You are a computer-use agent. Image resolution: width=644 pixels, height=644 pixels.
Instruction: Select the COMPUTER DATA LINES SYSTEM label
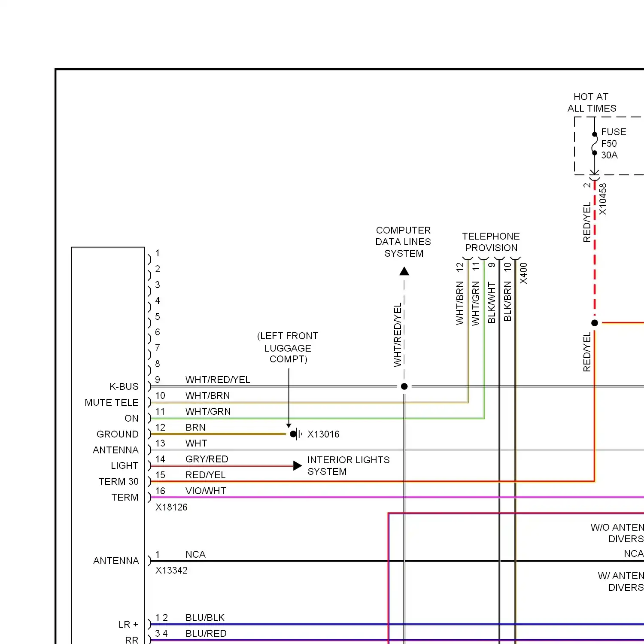pos(403,242)
